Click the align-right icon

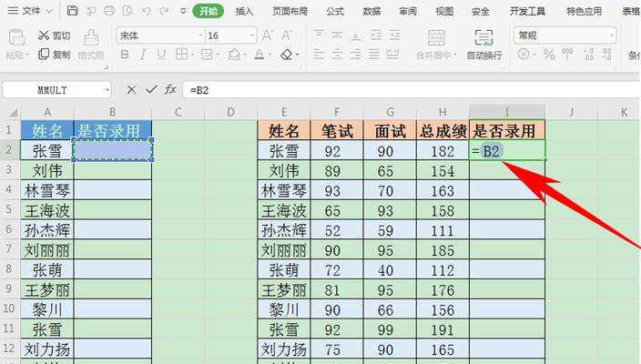(356, 54)
